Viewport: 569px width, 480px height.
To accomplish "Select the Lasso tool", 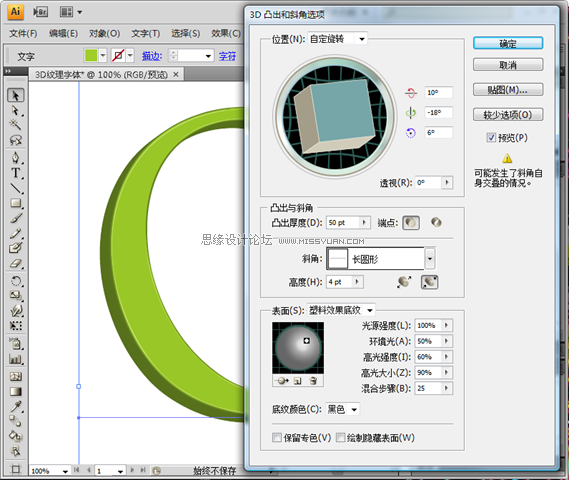I will [16, 140].
